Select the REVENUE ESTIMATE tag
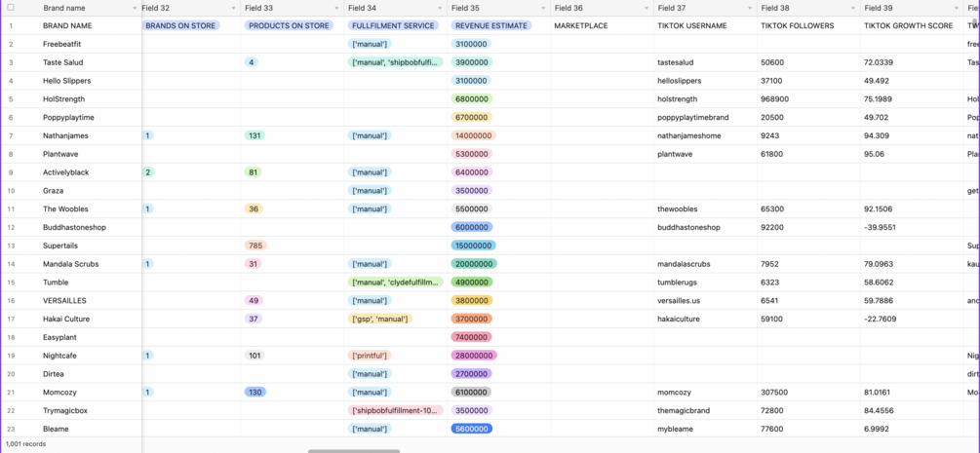The image size is (980, 453). (x=491, y=25)
